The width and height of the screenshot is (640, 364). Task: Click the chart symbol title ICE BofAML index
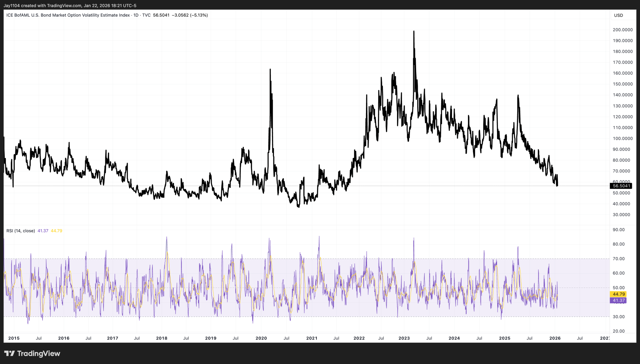point(68,15)
